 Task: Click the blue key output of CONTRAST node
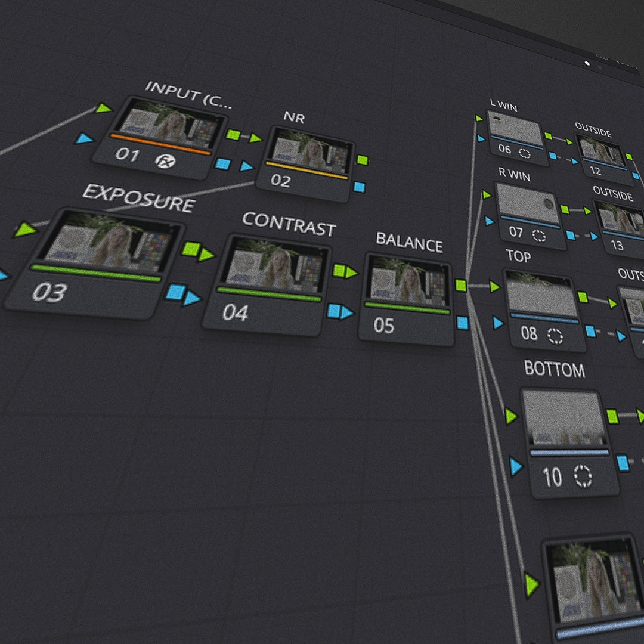click(334, 311)
